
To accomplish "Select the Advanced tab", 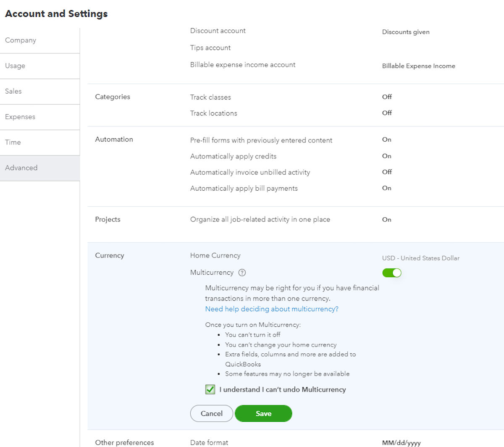I will 21,168.
